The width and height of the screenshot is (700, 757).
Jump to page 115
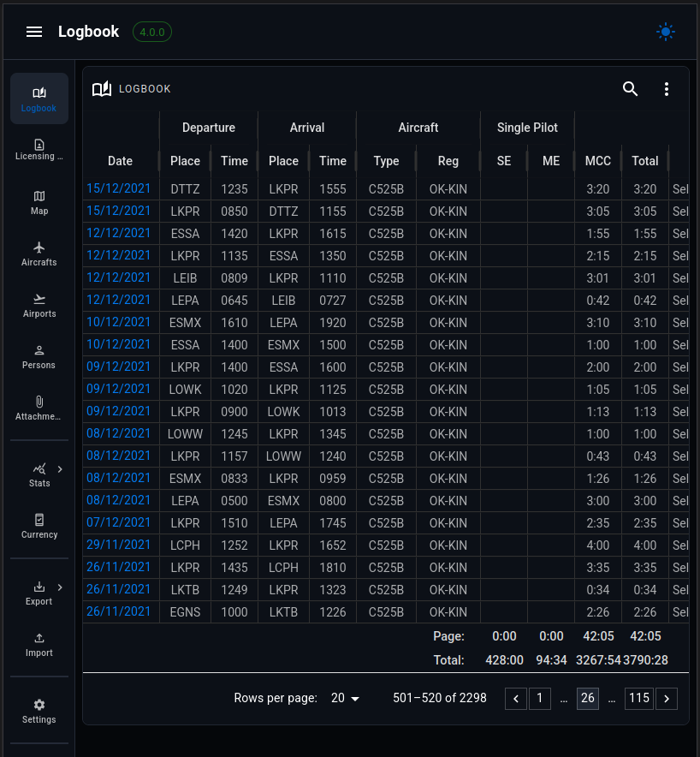[638, 699]
